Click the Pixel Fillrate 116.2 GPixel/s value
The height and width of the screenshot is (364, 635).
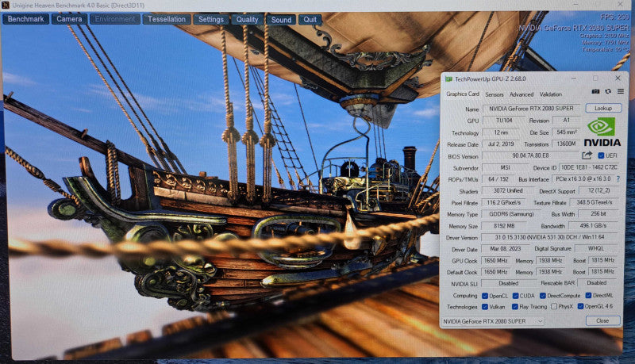tap(503, 202)
